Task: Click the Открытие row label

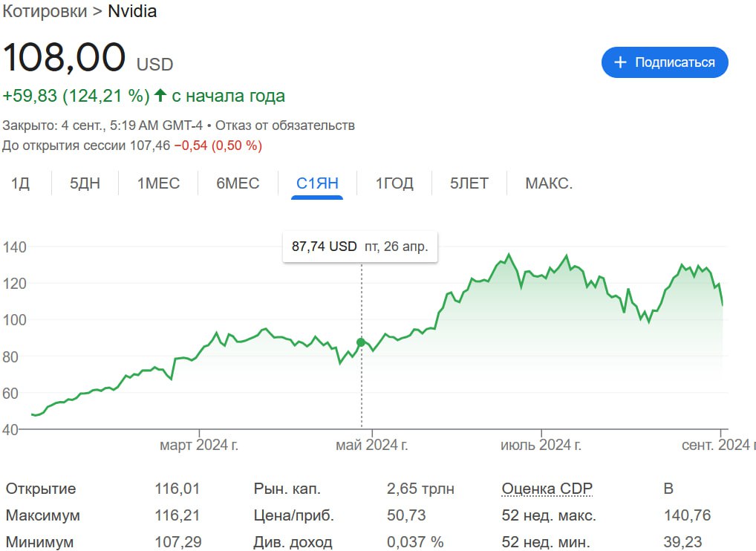Action: (41, 489)
